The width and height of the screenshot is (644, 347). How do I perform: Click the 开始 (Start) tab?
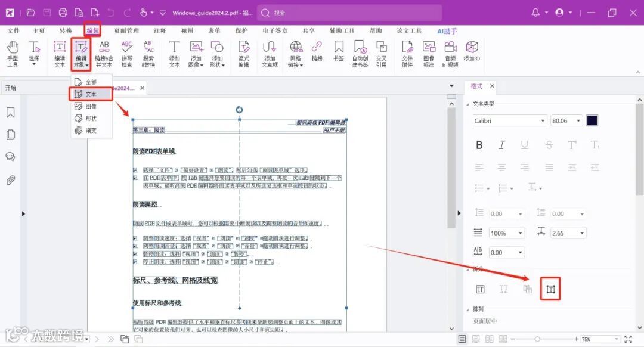click(x=11, y=88)
